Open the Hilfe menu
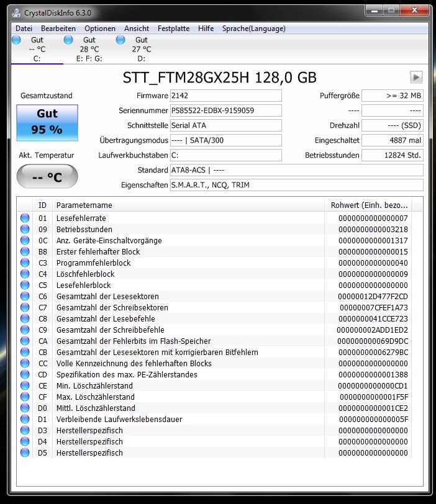 (206, 29)
